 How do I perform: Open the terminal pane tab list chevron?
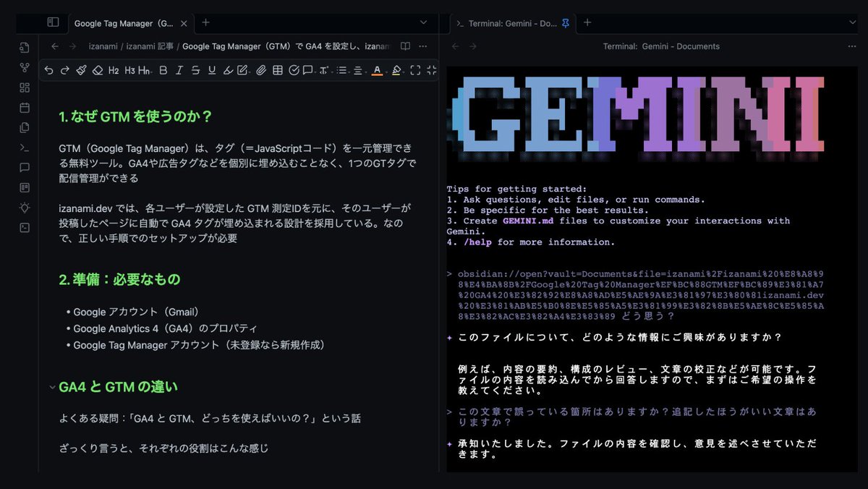(x=853, y=22)
